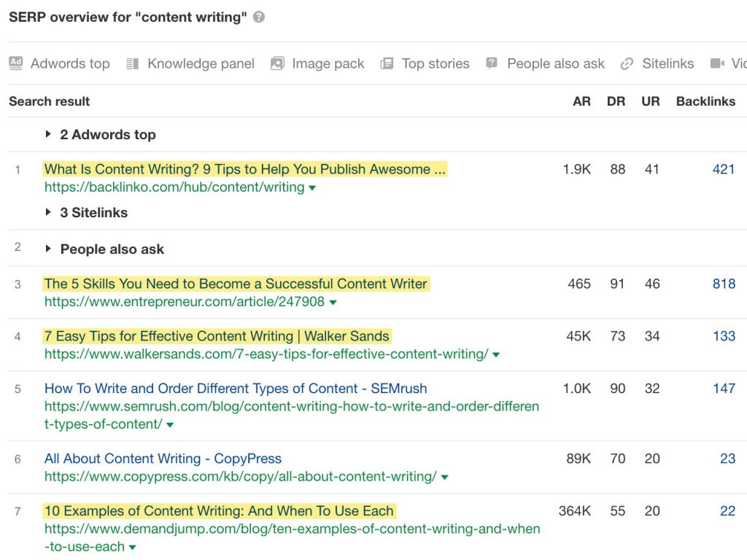This screenshot has width=747, height=560.
Task: Click the People also ask icon
Action: pos(492,63)
